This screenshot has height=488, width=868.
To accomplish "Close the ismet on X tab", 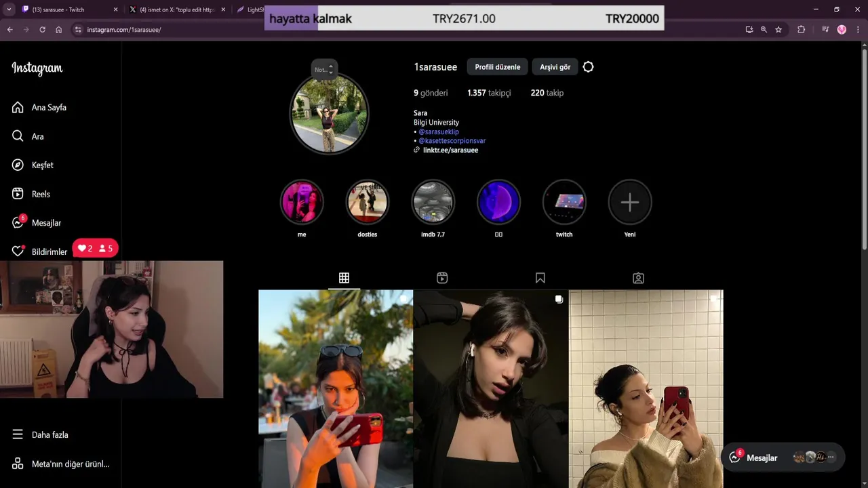I will point(223,9).
